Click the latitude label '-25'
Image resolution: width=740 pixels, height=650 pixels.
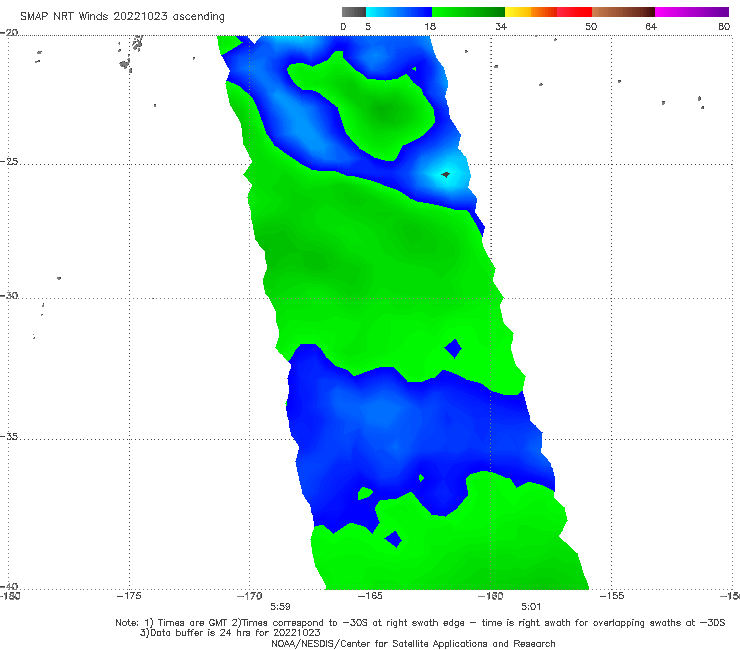tap(9, 162)
